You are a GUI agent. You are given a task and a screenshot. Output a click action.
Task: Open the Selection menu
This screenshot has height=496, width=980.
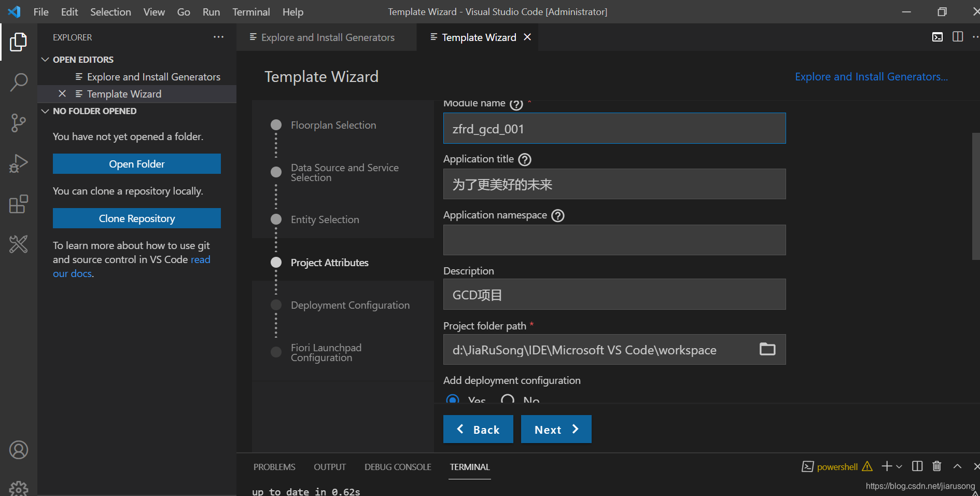110,11
